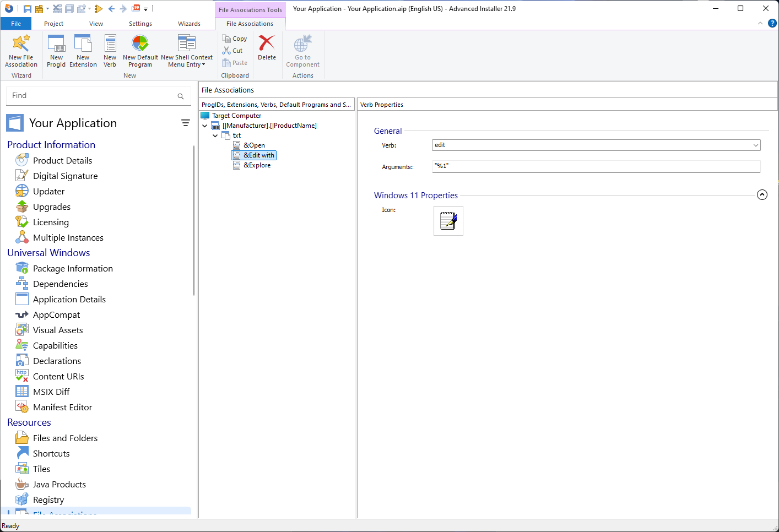779x532 pixels.
Task: Open the Content URIs page
Action: click(x=58, y=376)
